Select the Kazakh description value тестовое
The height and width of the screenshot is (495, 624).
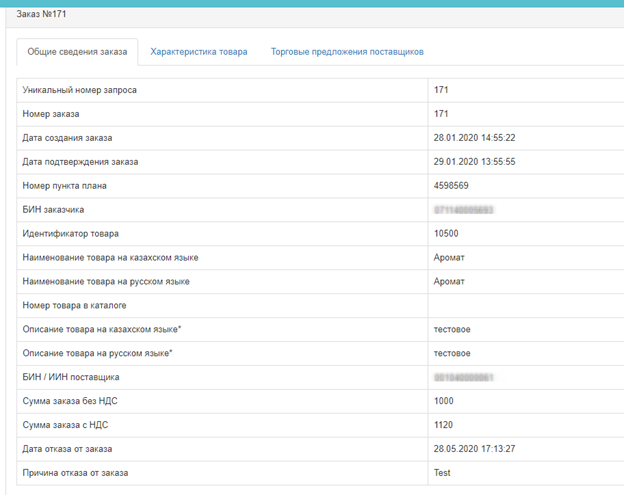click(x=452, y=329)
